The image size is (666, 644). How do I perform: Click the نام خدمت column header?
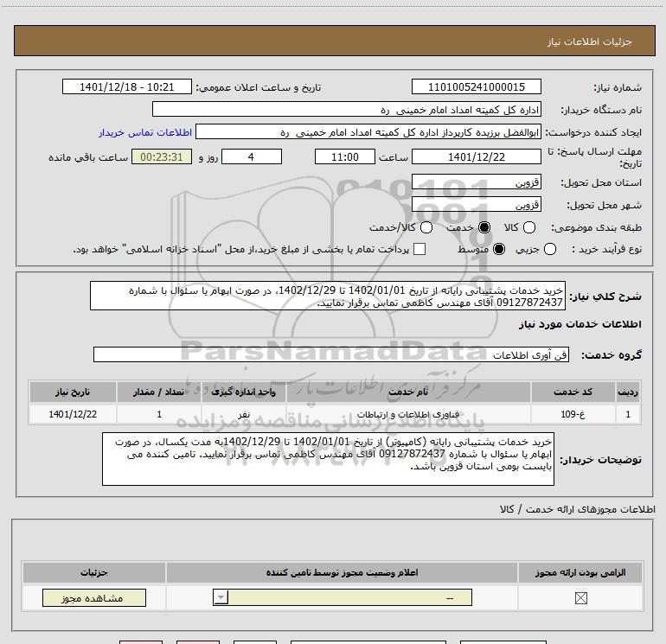(x=408, y=392)
